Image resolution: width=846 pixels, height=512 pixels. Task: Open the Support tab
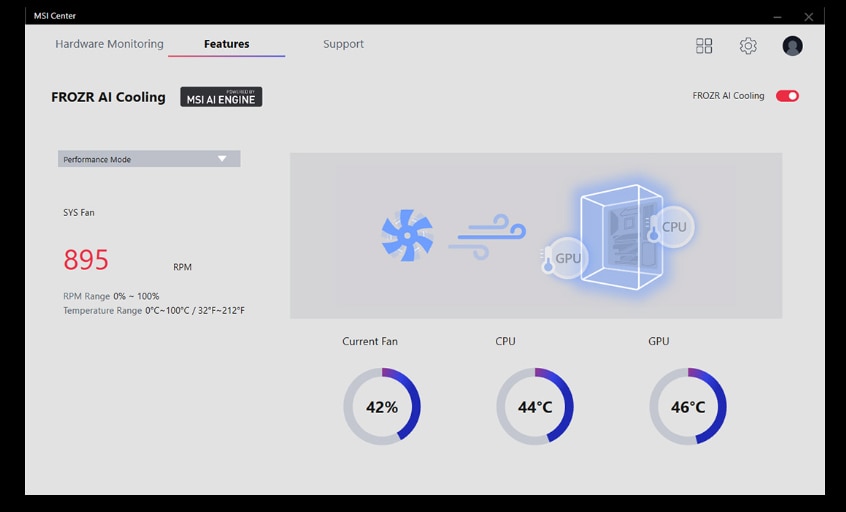(x=343, y=44)
